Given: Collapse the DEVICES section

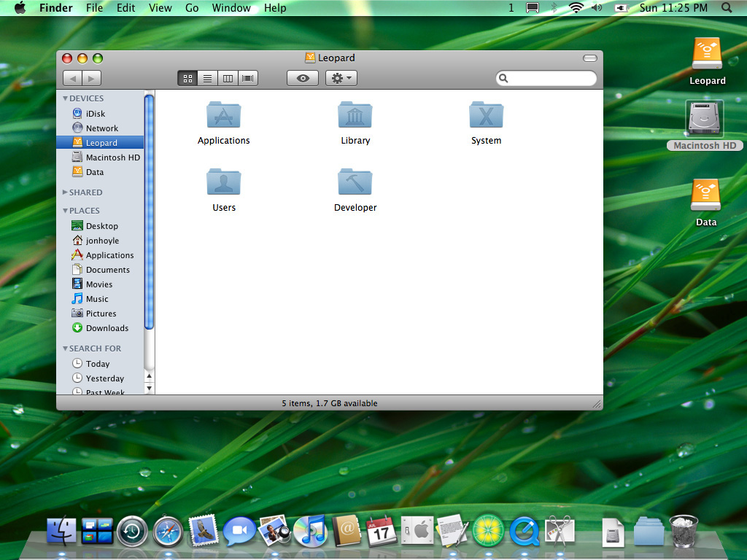Looking at the screenshot, I should coord(65,98).
